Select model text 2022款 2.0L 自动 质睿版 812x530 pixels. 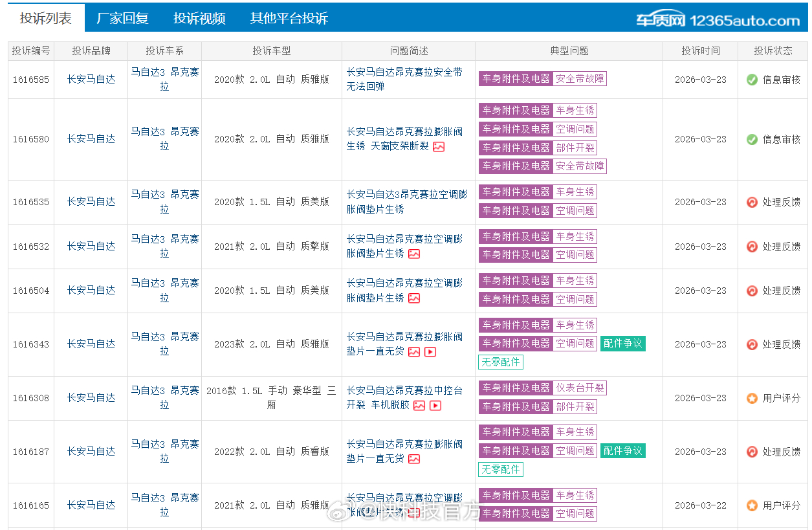(272, 452)
